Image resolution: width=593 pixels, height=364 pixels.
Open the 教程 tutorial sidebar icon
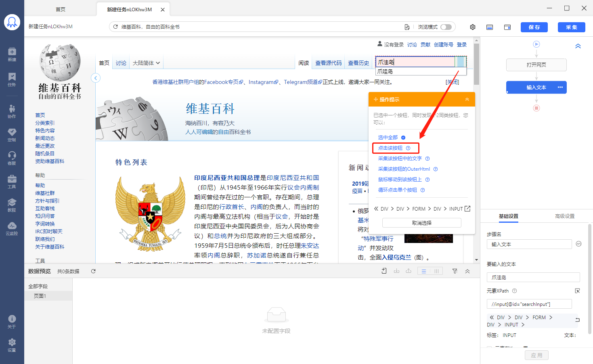point(12,205)
